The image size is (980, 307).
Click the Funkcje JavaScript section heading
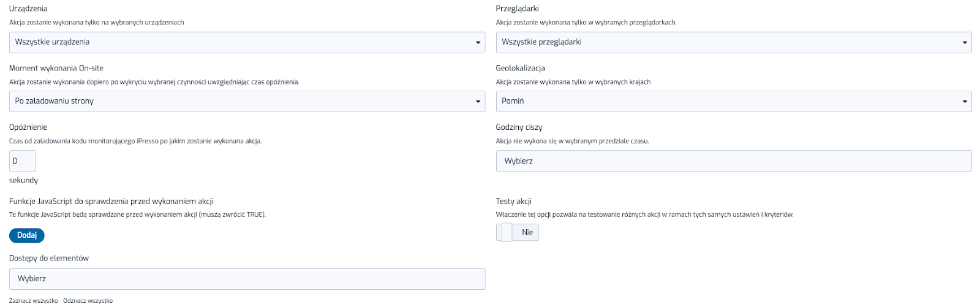click(x=111, y=201)
